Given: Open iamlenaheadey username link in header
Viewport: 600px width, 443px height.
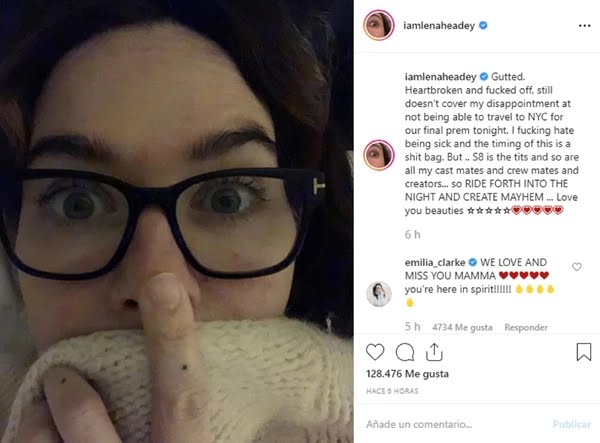Looking at the screenshot, I should (x=439, y=26).
